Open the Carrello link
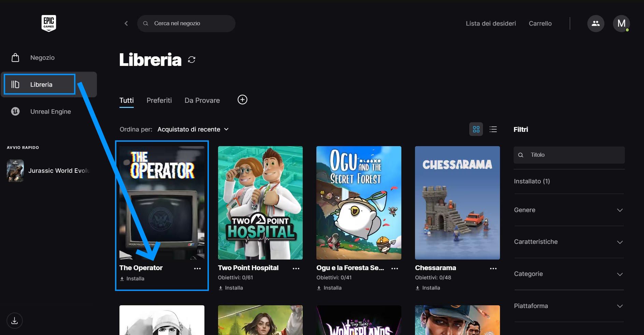Viewport: 644px width, 335px height. pos(540,23)
